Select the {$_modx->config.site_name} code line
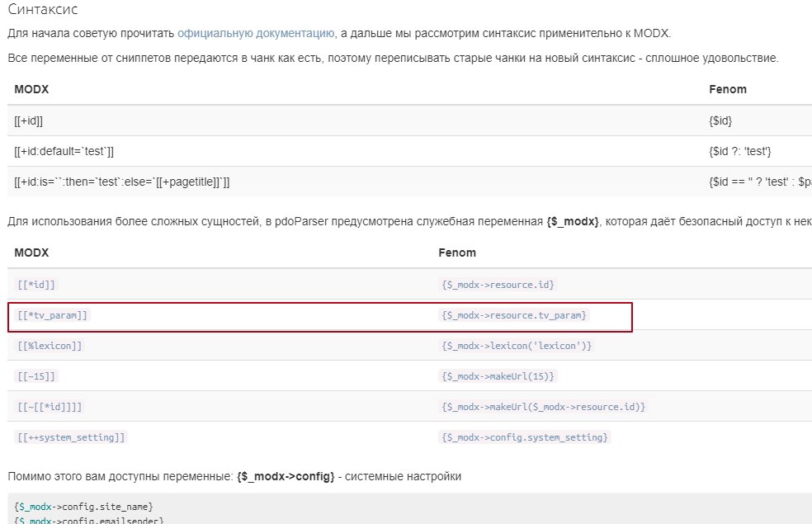 point(83,507)
